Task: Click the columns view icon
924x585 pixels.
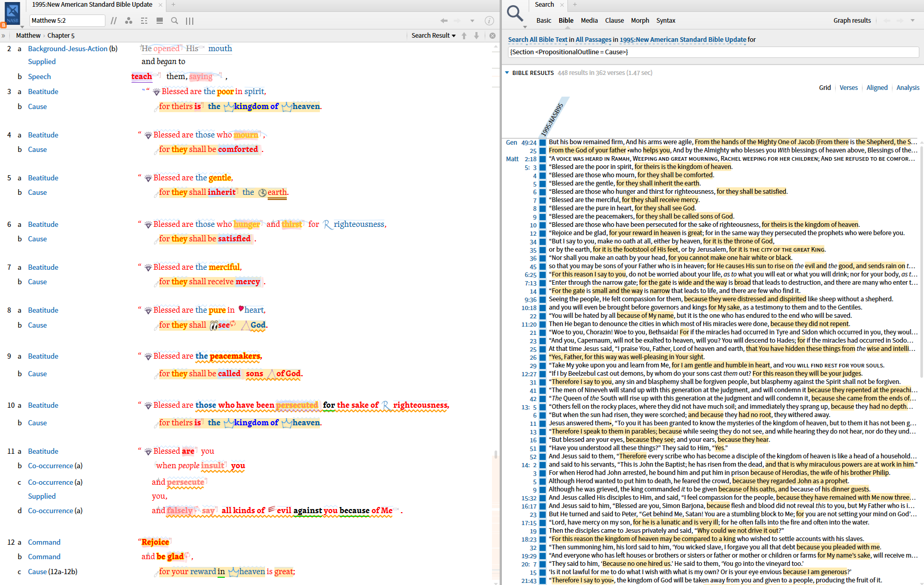Action: pos(190,21)
